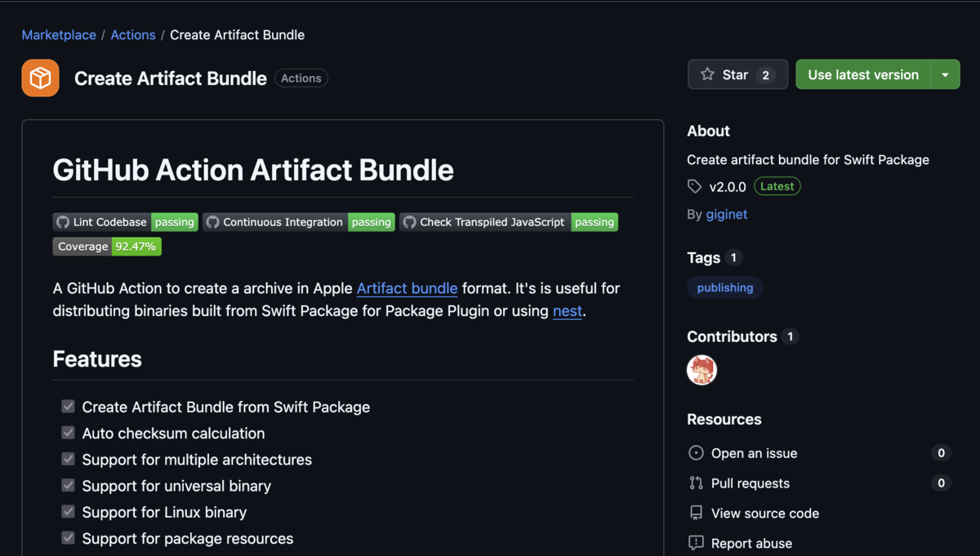Expand the Use latest version dropdown arrow

click(x=945, y=74)
